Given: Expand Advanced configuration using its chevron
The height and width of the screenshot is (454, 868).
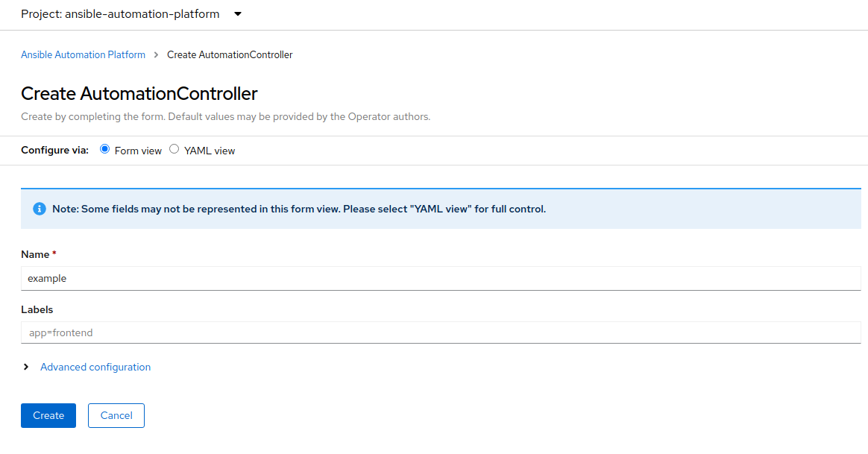Looking at the screenshot, I should [26, 367].
